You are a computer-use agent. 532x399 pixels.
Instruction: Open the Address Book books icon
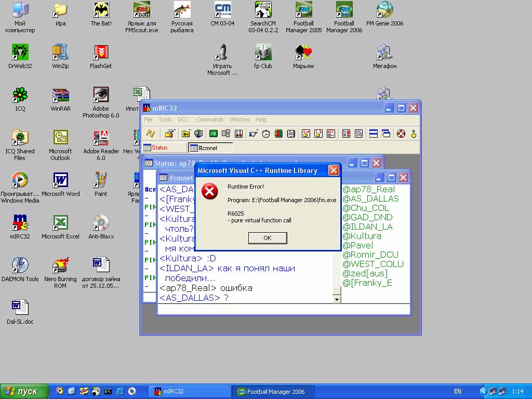[278, 134]
